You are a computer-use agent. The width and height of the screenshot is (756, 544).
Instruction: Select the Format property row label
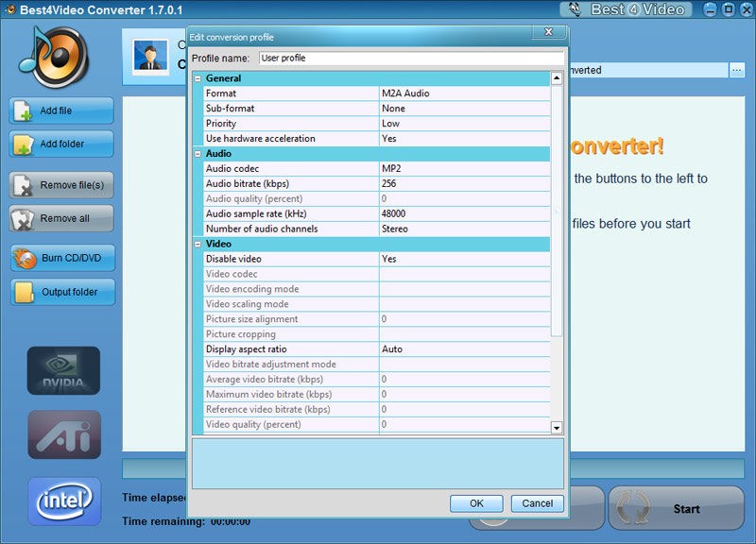point(221,93)
